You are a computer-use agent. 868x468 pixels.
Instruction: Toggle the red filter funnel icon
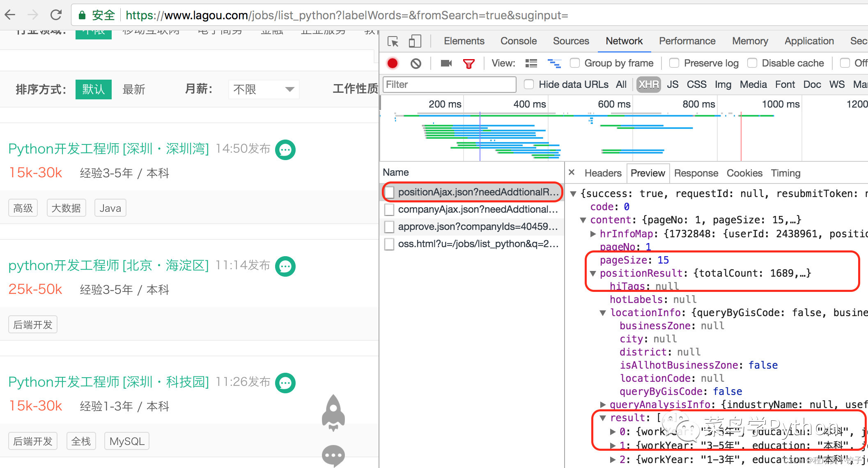[468, 64]
